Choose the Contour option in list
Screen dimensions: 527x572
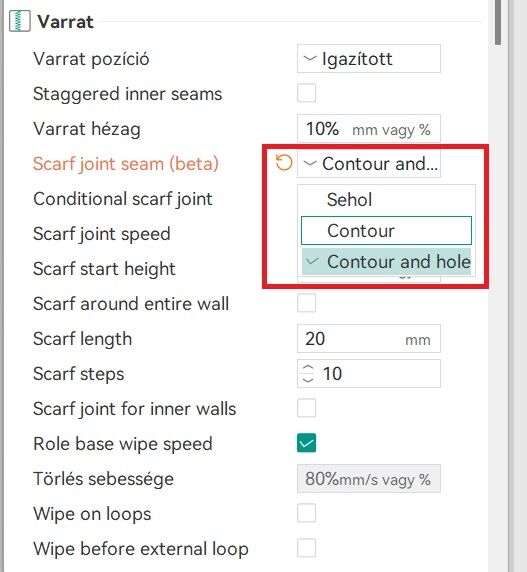point(387,231)
